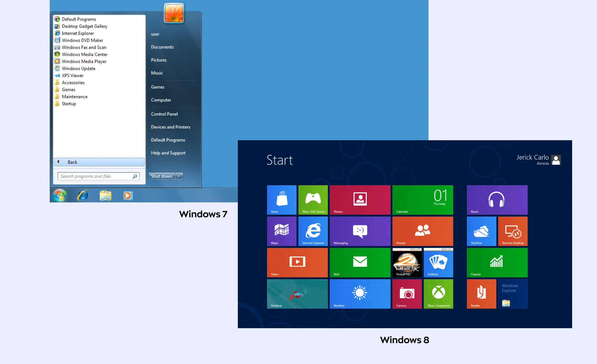This screenshot has width=597, height=364.
Task: Open Windows Explorer folder on taskbar
Action: click(x=105, y=195)
